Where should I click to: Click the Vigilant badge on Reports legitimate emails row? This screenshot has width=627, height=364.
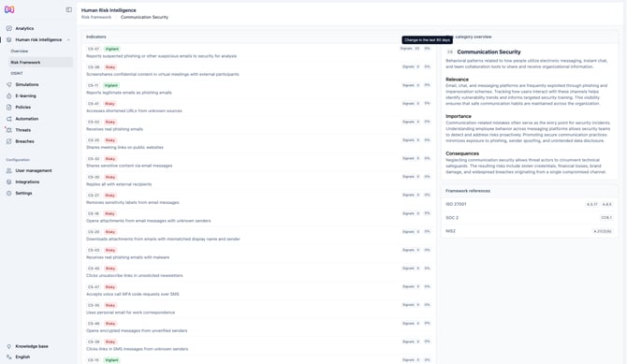pyautogui.click(x=111, y=85)
